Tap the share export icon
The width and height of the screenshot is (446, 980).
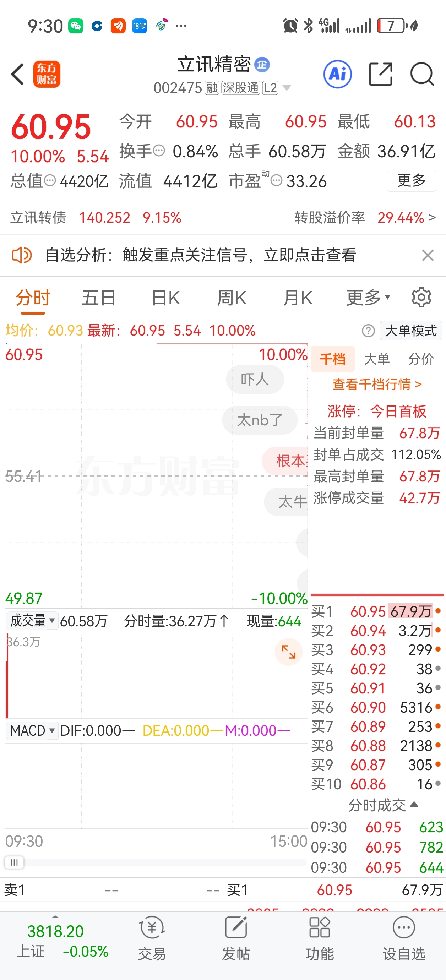point(381,74)
